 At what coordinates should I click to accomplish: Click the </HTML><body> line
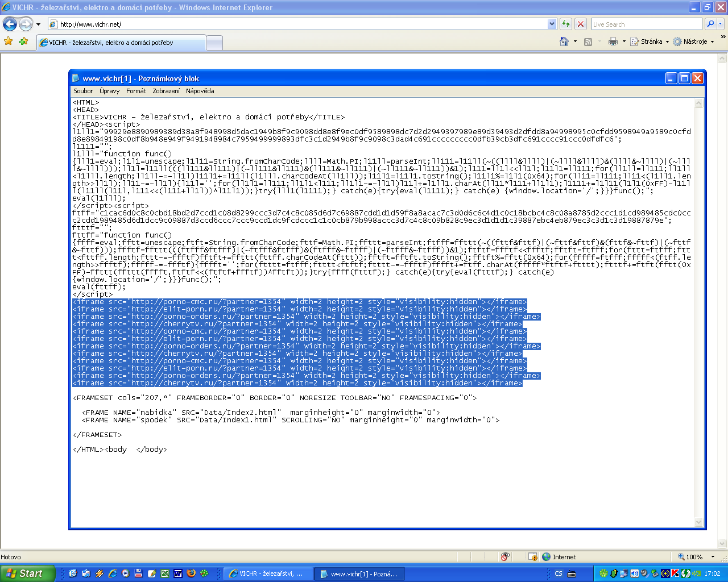tap(120, 450)
